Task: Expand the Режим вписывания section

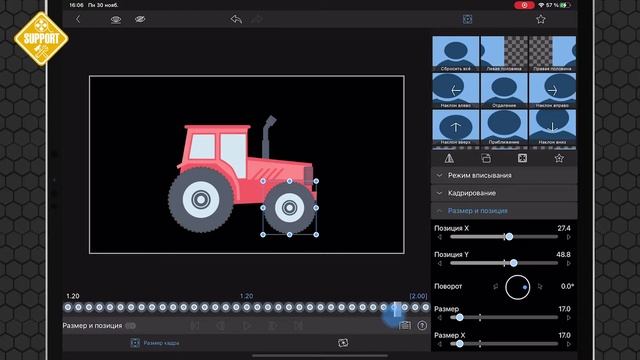Action: 504,175
